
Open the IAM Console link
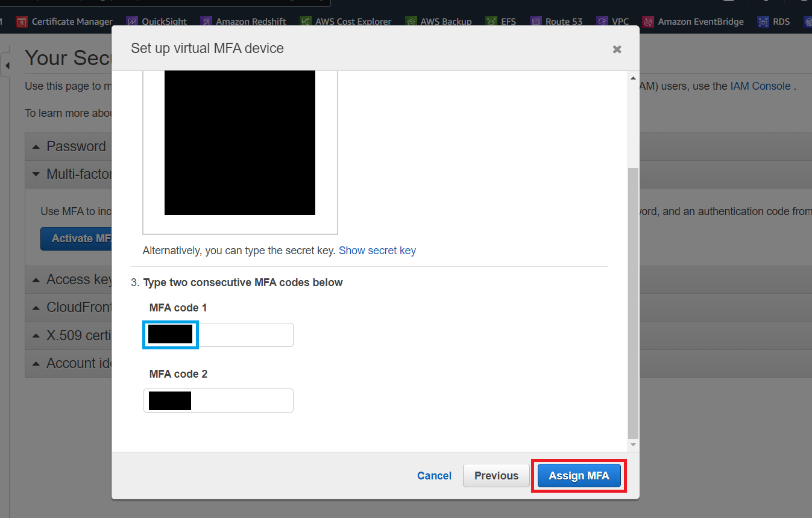[760, 86]
